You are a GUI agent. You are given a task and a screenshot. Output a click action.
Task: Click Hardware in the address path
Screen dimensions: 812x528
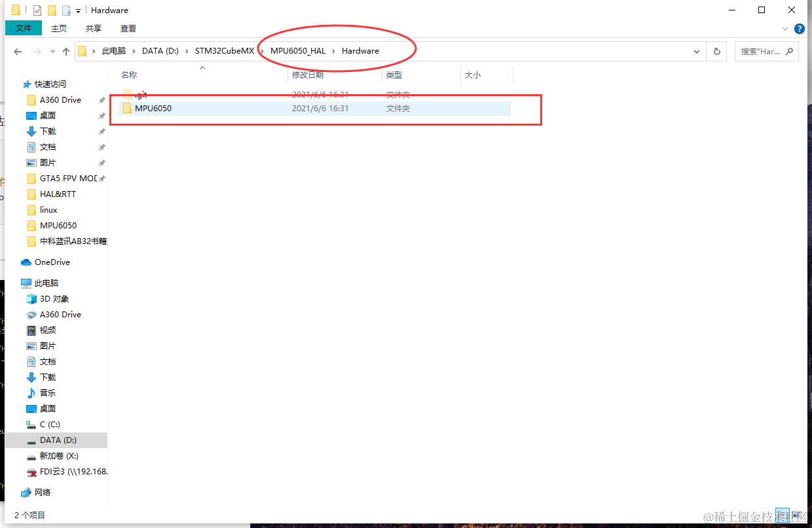360,51
